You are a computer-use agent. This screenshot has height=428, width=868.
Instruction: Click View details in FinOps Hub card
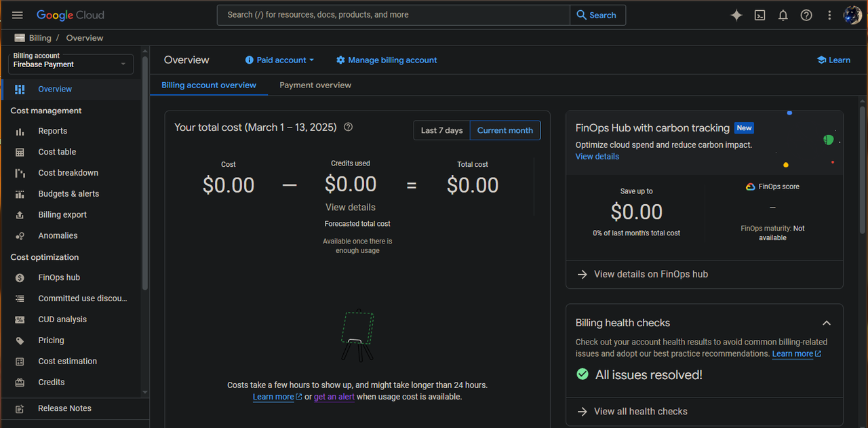[597, 156]
